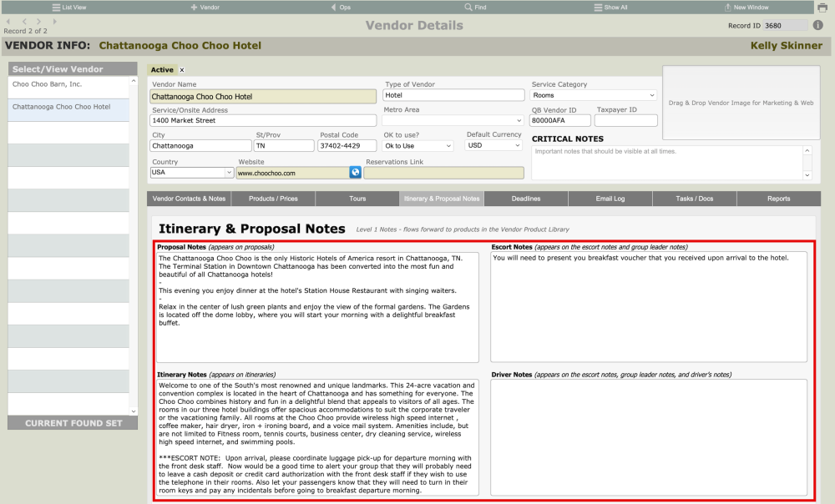Remove the Active status tag
The width and height of the screenshot is (835, 504).
181,70
